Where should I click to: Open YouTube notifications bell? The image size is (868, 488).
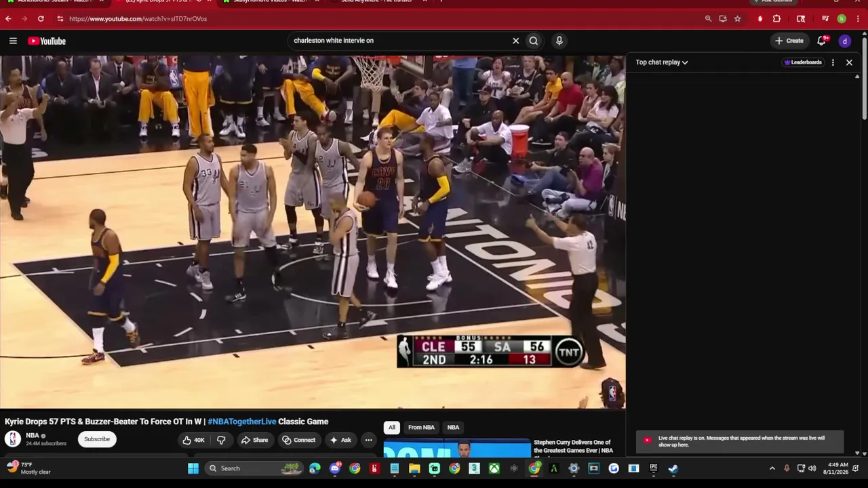(822, 41)
